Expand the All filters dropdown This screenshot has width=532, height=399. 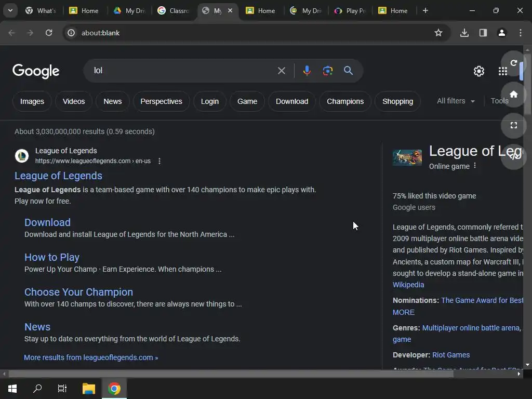[x=456, y=101]
